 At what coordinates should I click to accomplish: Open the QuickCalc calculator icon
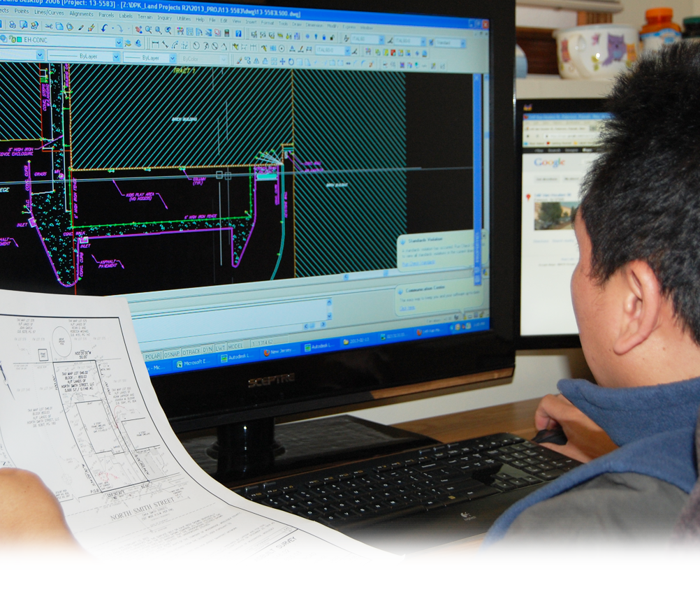pyautogui.click(x=227, y=33)
